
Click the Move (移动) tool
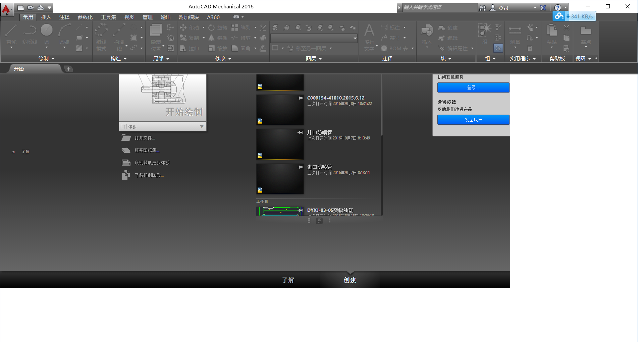(x=190, y=27)
